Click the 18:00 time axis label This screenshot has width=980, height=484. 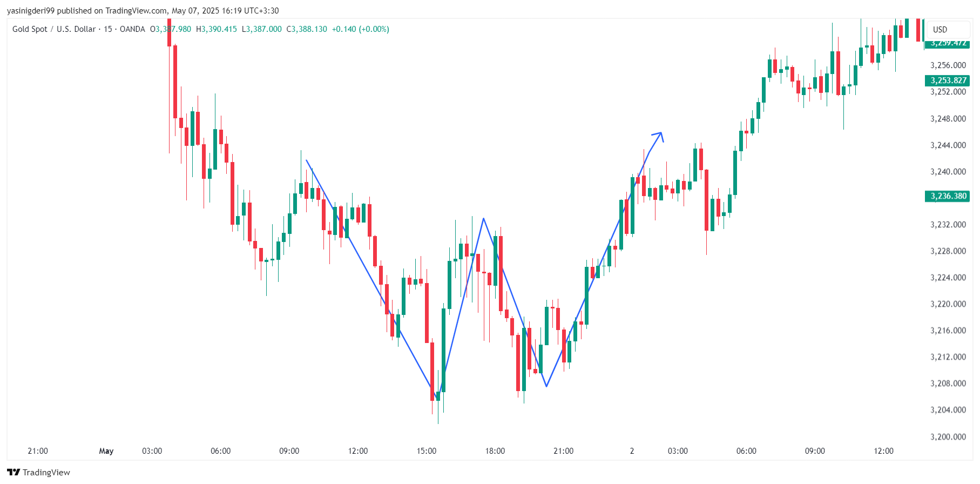pyautogui.click(x=495, y=451)
